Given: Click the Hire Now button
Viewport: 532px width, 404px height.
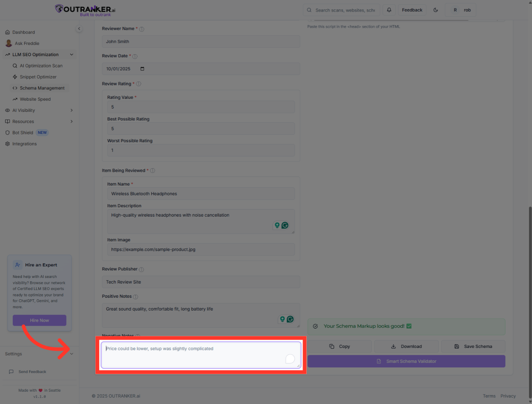Looking at the screenshot, I should [40, 321].
